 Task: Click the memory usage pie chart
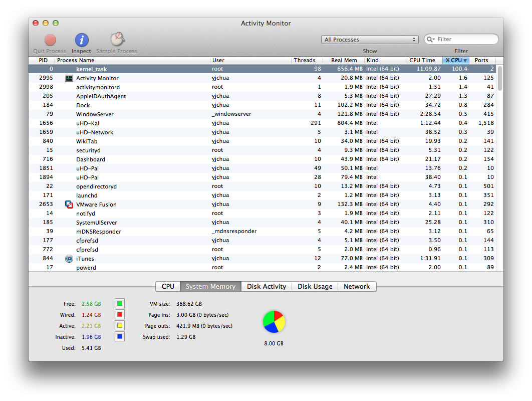coord(274,321)
